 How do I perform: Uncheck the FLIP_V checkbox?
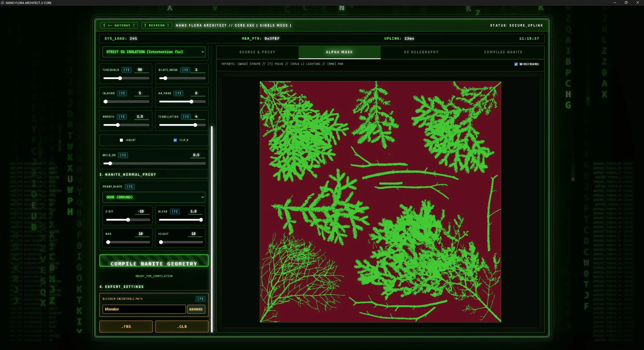(x=175, y=140)
